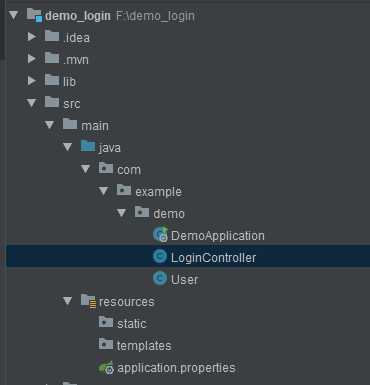Click the demo package icon

[x=142, y=212]
